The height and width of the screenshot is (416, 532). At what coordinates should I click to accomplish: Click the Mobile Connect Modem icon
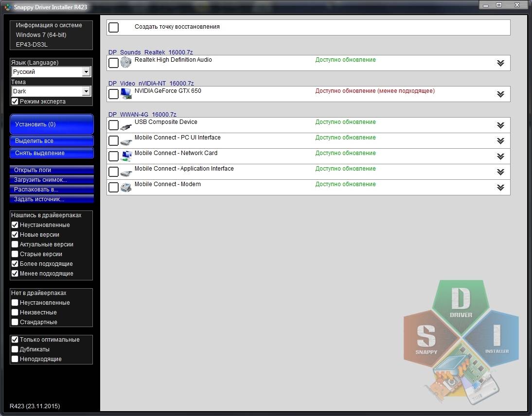click(126, 188)
